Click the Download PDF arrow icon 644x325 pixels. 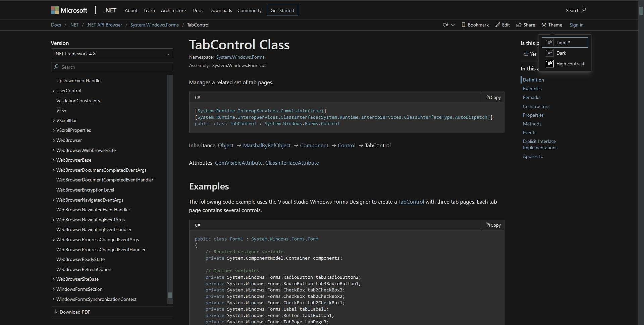coord(56,312)
